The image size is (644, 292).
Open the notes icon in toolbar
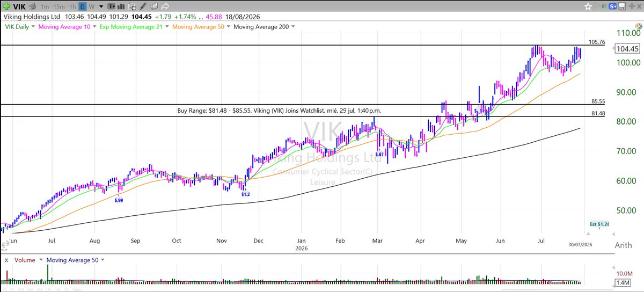point(154,6)
